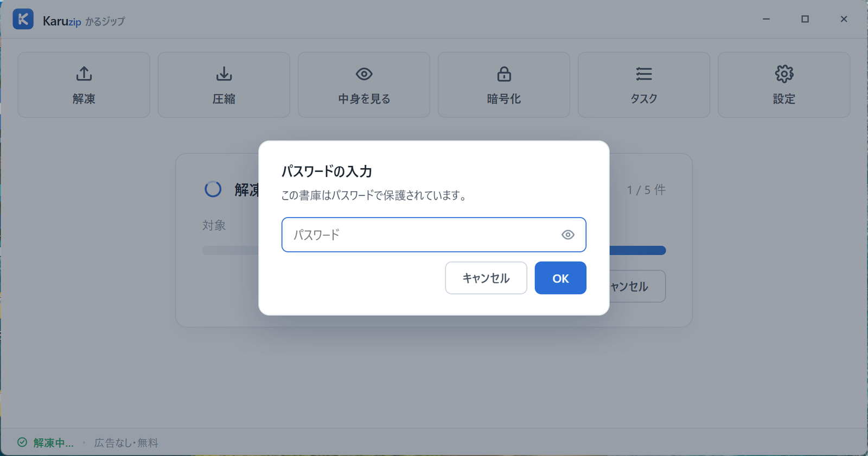Open the 圧縮 (compress) tool
The height and width of the screenshot is (456, 868).
click(224, 85)
